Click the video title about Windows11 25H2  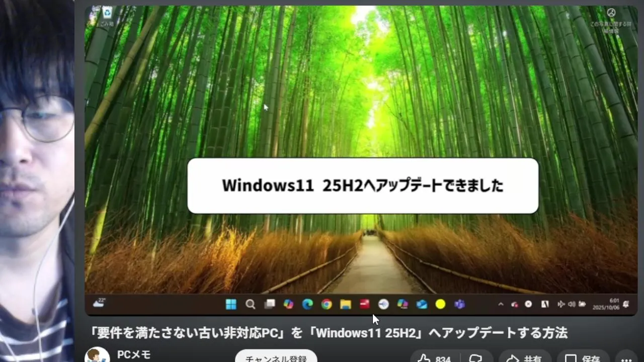(x=329, y=333)
